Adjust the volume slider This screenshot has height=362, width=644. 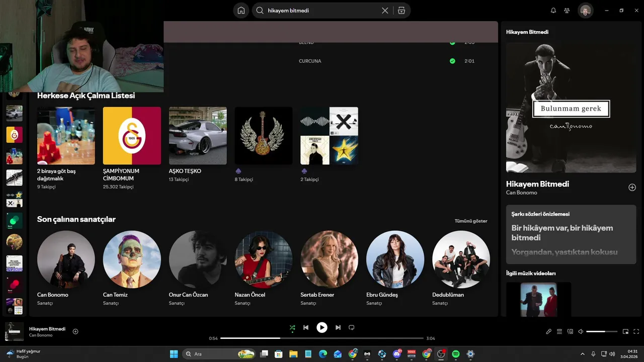pyautogui.click(x=602, y=332)
